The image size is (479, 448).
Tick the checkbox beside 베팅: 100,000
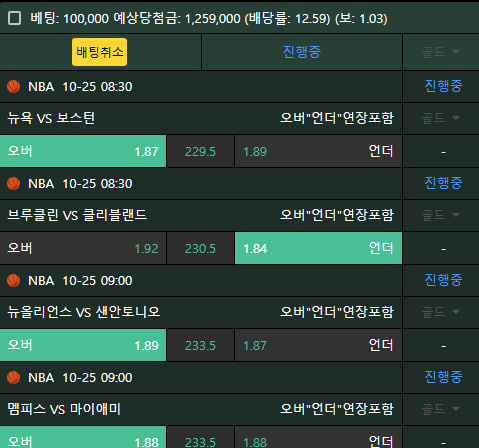(14, 18)
